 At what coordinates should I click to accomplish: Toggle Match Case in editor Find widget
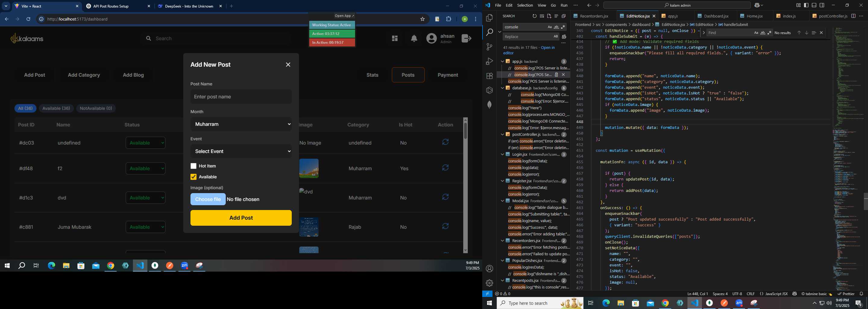[x=756, y=33]
